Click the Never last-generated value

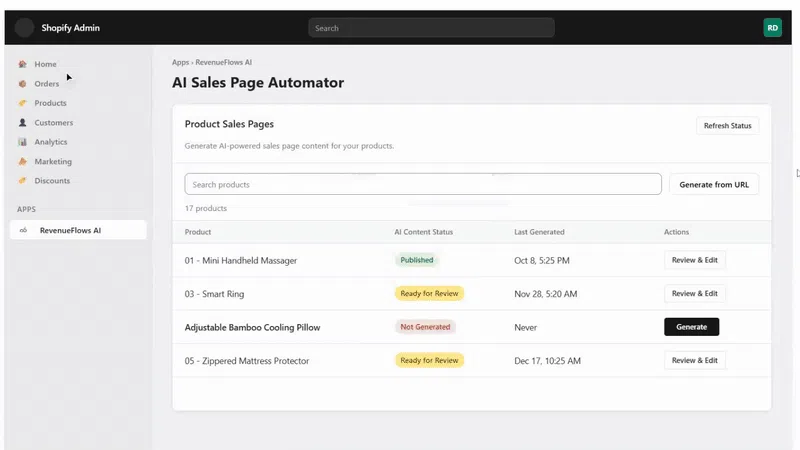[526, 328]
